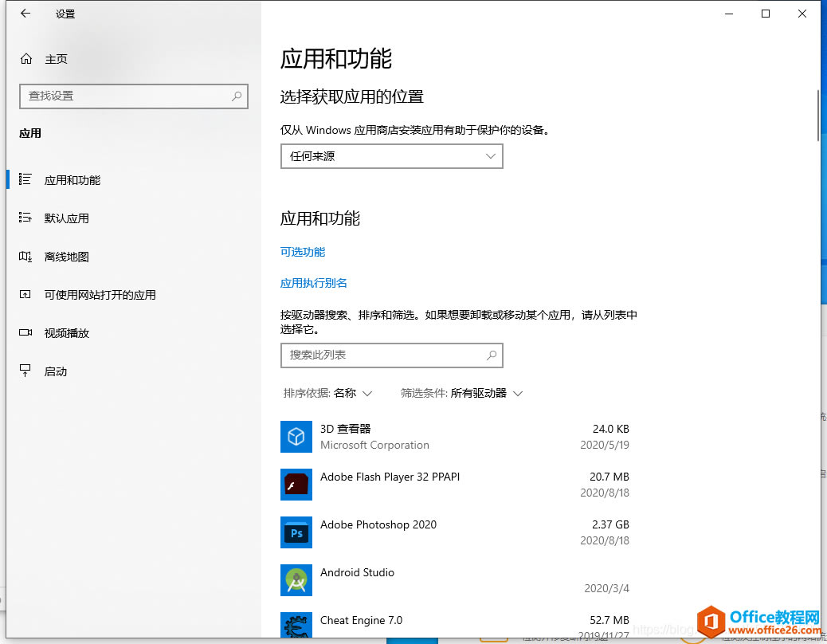Click the back arrow in Settings
The height and width of the screenshot is (644, 827).
coord(25,14)
